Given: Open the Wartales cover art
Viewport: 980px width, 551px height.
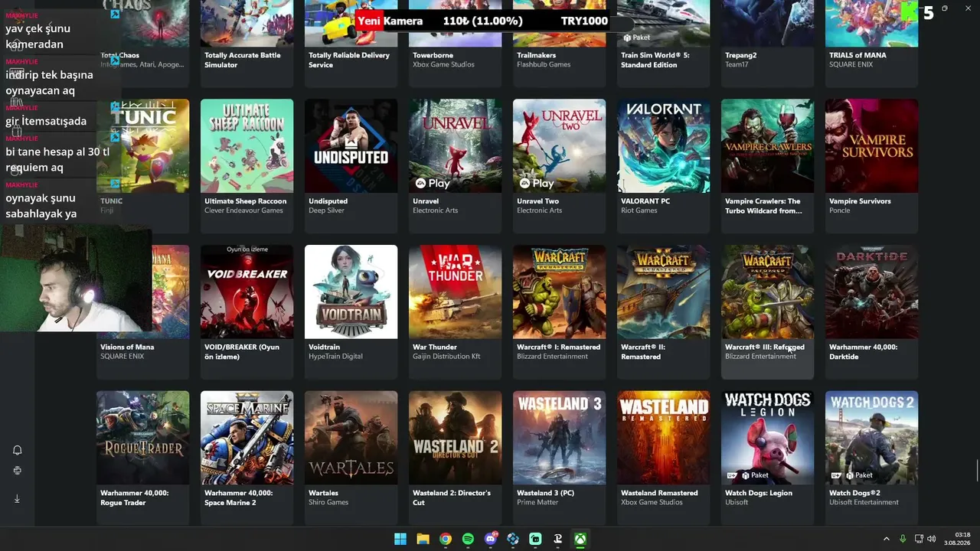Looking at the screenshot, I should point(351,438).
